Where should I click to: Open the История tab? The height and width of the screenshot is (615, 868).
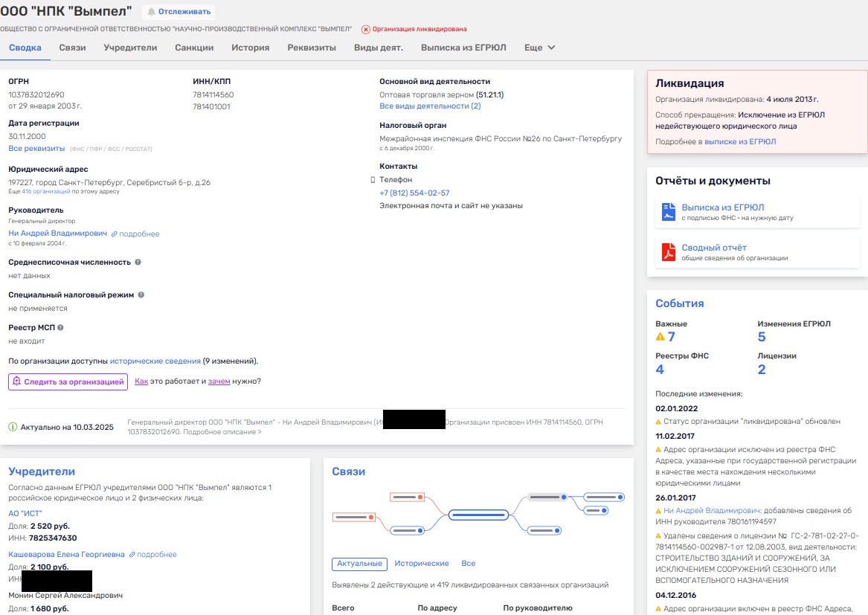[250, 48]
